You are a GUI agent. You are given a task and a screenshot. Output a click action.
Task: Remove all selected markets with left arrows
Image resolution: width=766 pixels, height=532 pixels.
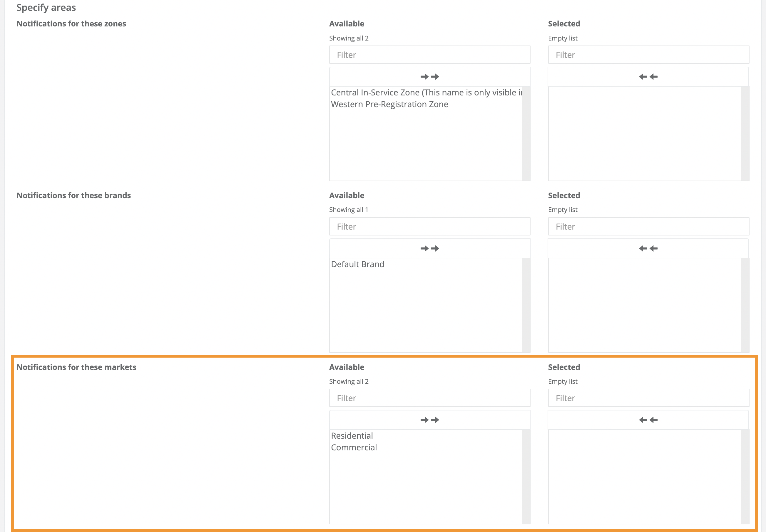pos(648,420)
